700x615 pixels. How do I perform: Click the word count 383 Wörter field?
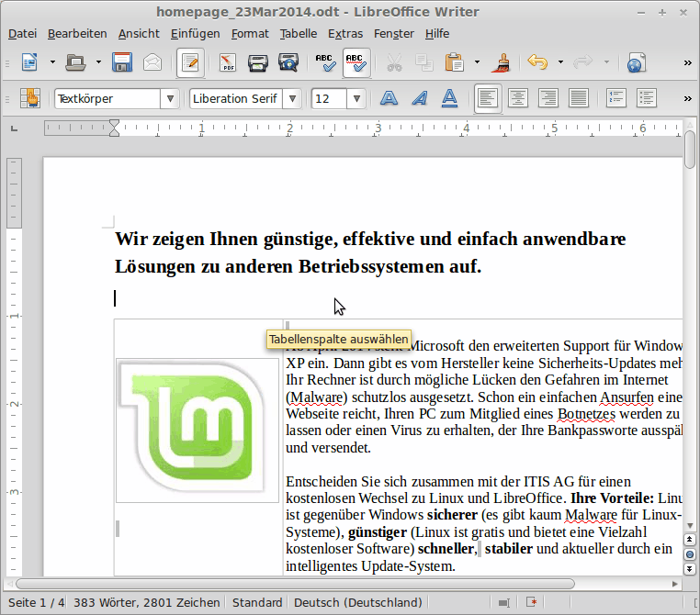(146, 602)
